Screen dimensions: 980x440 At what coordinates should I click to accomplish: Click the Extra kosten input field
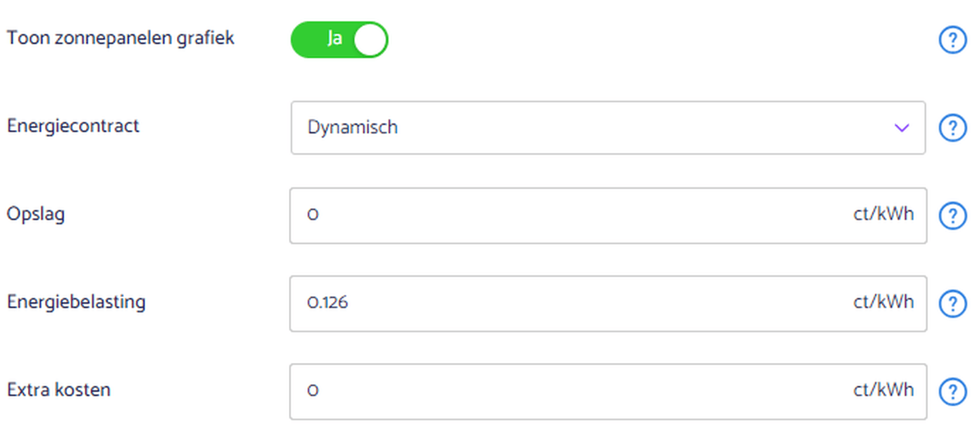coord(573,391)
